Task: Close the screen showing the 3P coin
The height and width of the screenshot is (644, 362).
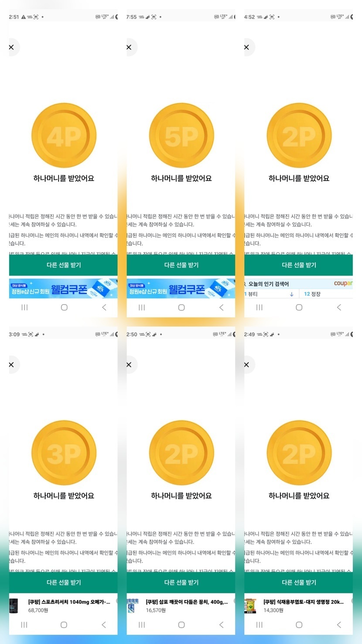Action: pos(12,365)
